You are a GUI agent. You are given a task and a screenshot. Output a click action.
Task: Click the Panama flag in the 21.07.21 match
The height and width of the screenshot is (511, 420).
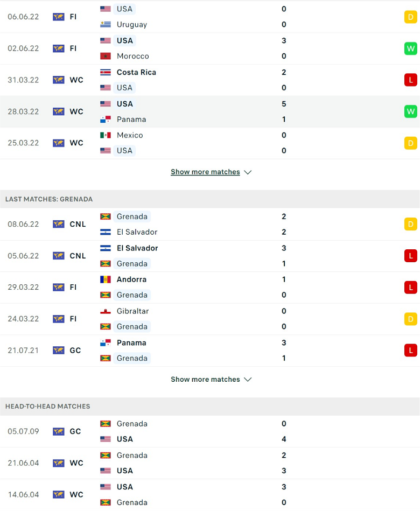click(x=105, y=342)
